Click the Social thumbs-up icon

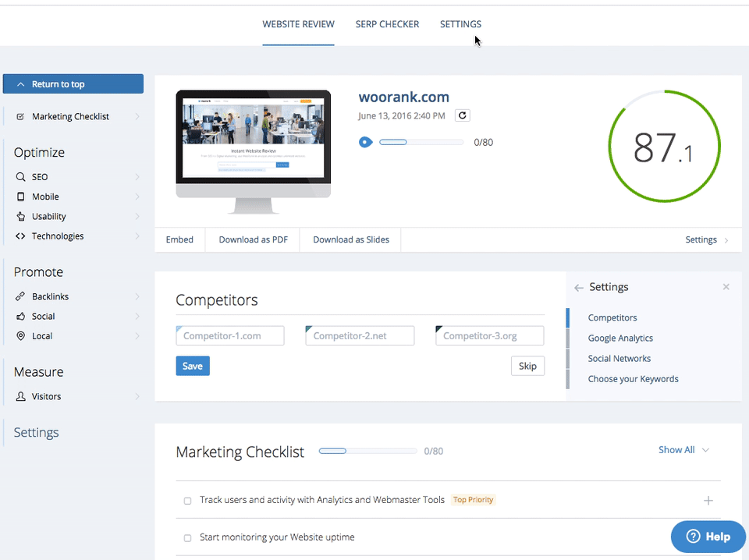pyautogui.click(x=20, y=317)
